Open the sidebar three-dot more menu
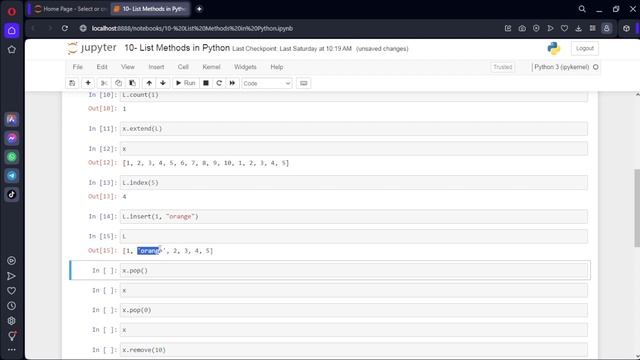The width and height of the screenshot is (640, 360). 11,350
